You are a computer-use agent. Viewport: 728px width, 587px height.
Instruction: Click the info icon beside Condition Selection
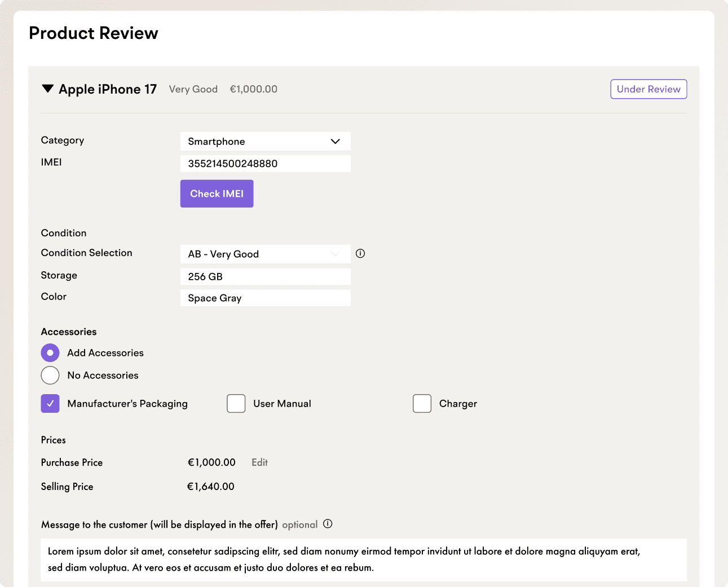[360, 254]
